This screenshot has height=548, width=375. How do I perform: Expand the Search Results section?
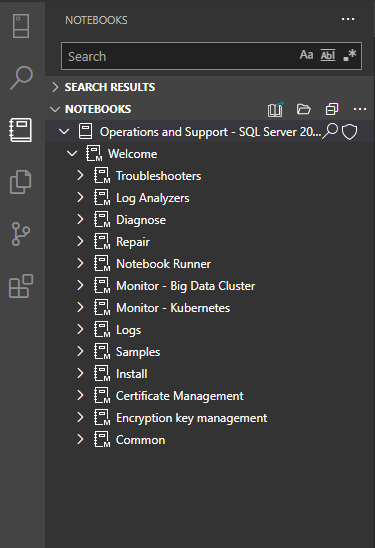point(55,87)
